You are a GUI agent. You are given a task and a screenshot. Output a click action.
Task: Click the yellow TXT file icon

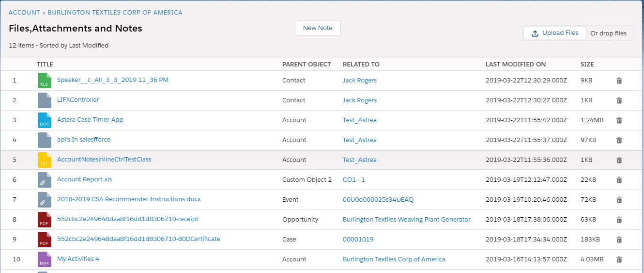pyautogui.click(x=44, y=160)
